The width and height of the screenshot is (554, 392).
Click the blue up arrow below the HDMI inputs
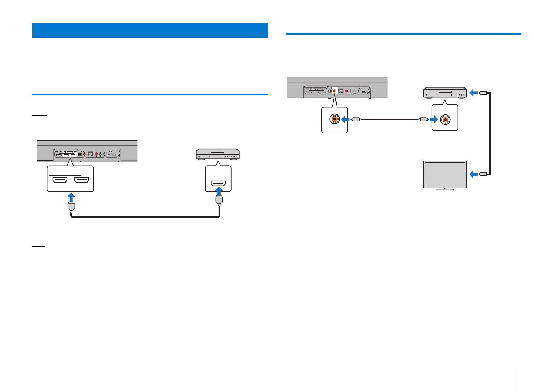[71, 198]
